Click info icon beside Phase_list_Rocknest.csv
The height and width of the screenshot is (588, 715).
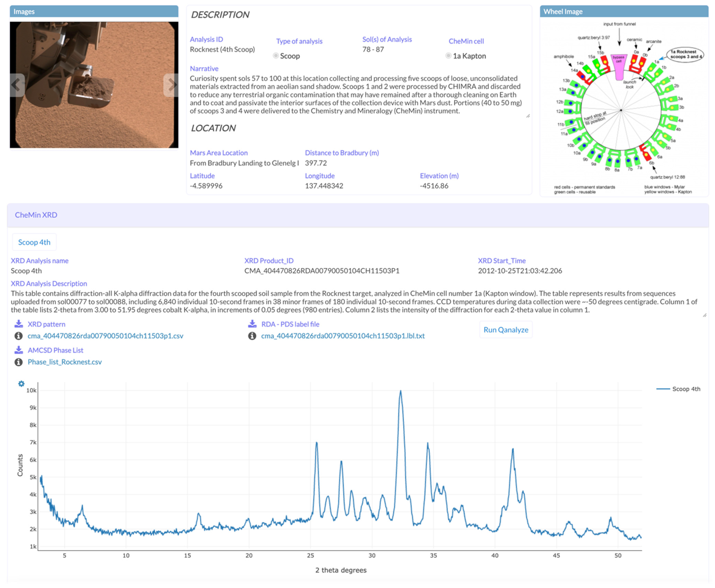click(19, 362)
